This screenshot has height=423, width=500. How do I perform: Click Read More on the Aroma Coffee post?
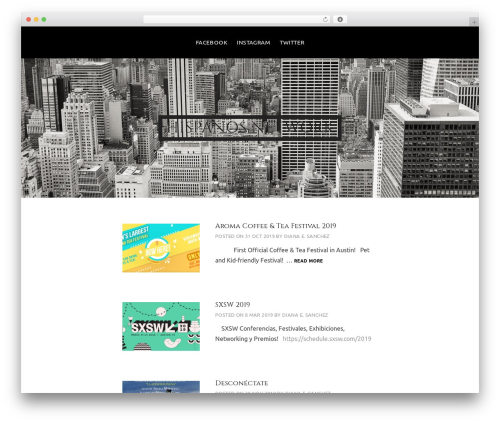pyautogui.click(x=308, y=261)
